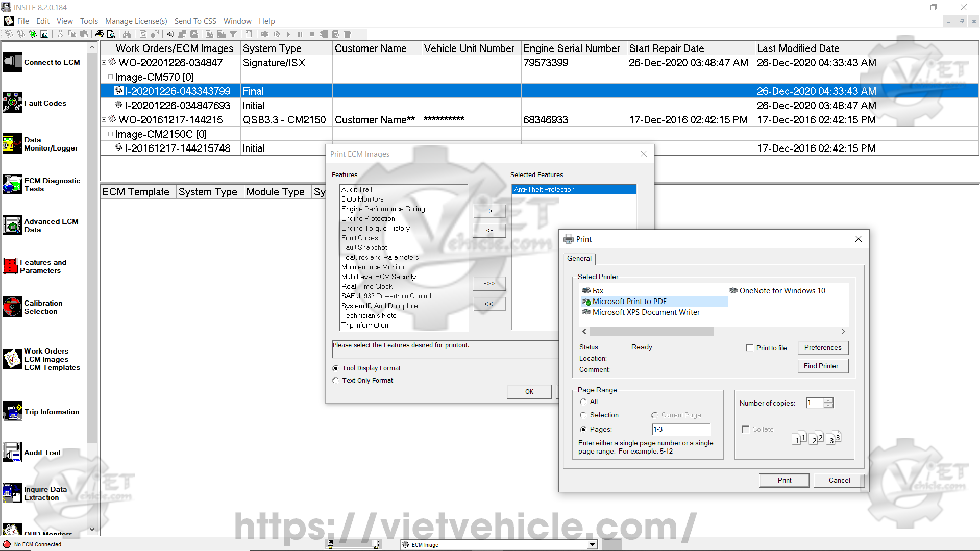Open Fault Codes from the sidebar
The height and width of the screenshot is (551, 980).
pyautogui.click(x=13, y=103)
